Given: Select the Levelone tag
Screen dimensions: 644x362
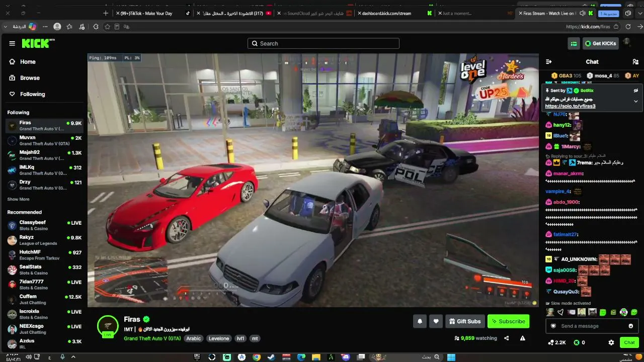Looking at the screenshot, I should pyautogui.click(x=219, y=338).
